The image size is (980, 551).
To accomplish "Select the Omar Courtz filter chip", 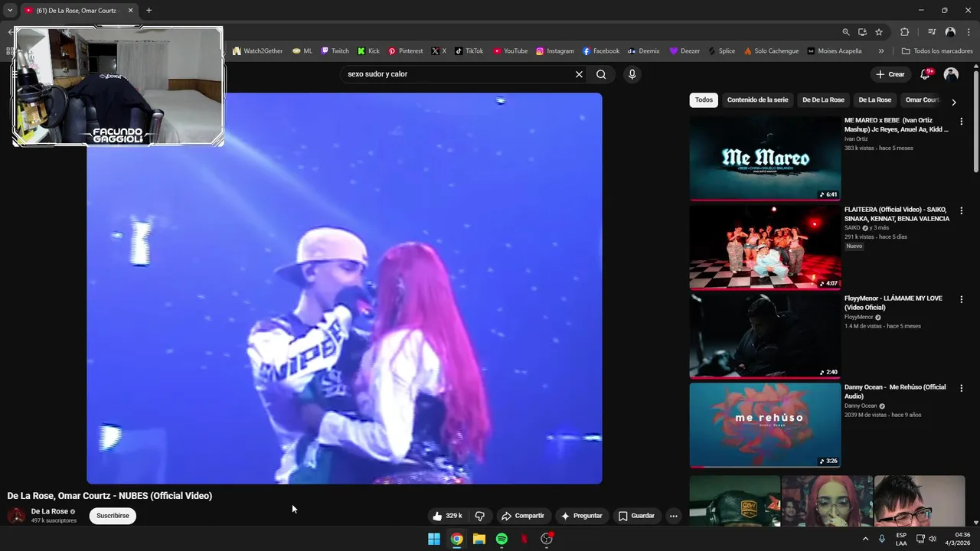I will point(922,100).
